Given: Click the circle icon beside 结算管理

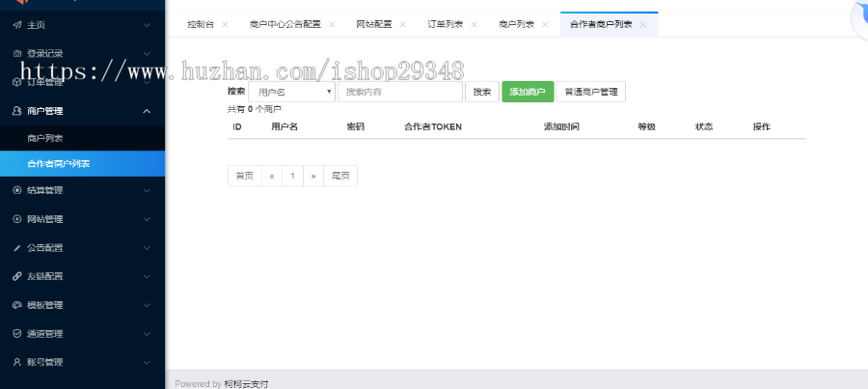Looking at the screenshot, I should pyautogui.click(x=17, y=190).
